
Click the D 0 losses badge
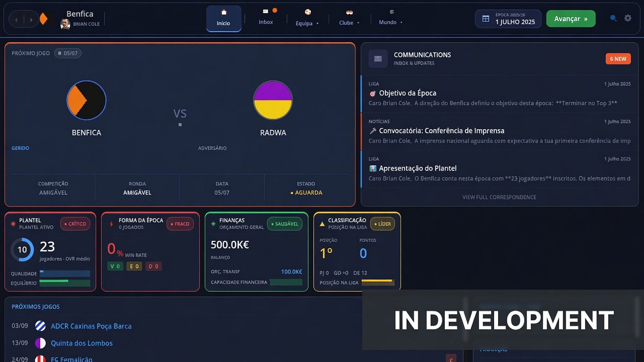click(153, 266)
